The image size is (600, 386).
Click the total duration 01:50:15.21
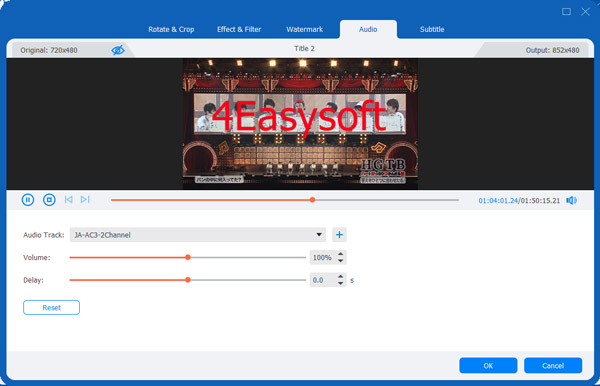pyautogui.click(x=540, y=200)
